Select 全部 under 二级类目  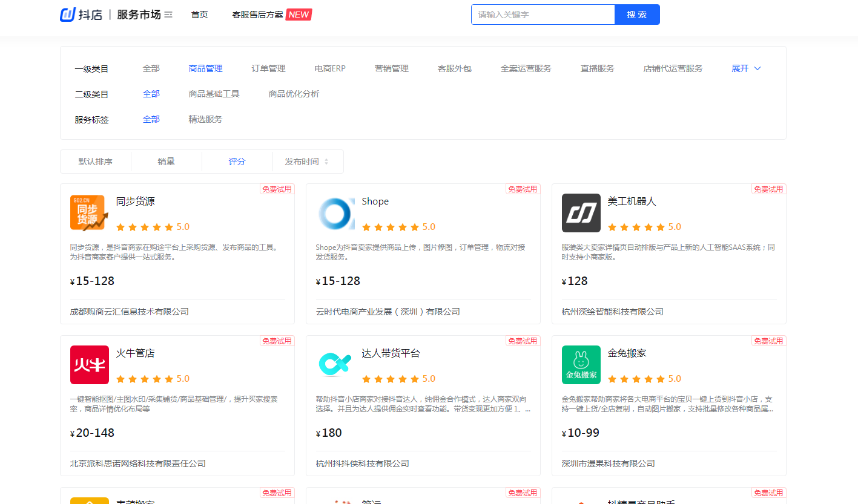tap(151, 94)
